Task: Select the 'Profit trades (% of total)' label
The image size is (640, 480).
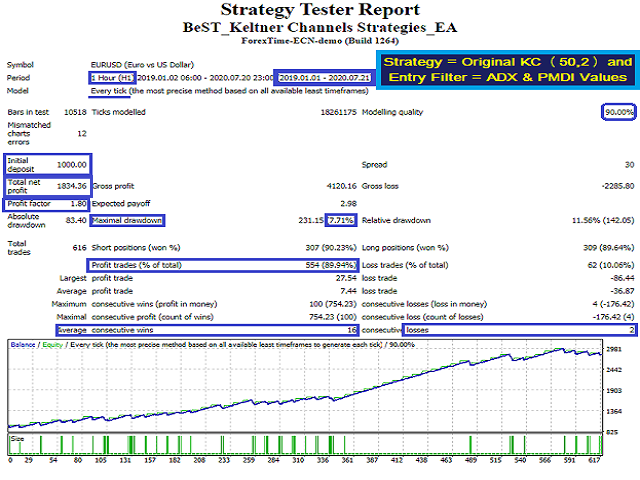Action: (x=137, y=265)
